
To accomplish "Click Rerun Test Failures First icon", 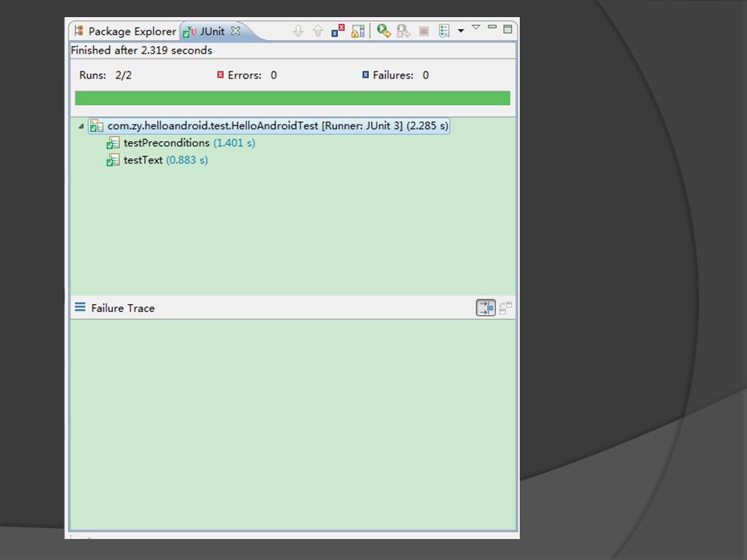I will point(404,31).
